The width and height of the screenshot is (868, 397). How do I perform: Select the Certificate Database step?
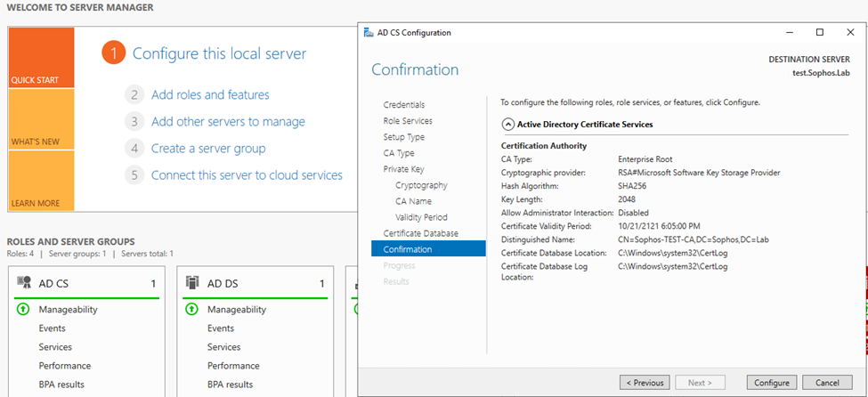pos(420,233)
